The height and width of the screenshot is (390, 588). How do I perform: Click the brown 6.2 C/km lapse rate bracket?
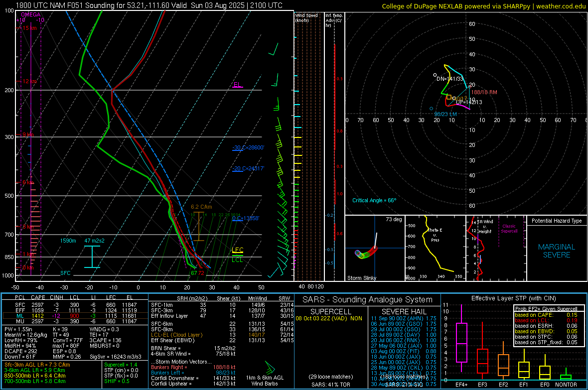coord(199,227)
